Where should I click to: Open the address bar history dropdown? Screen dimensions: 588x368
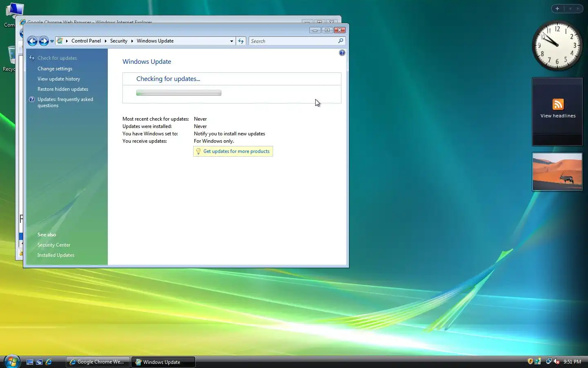tap(232, 41)
